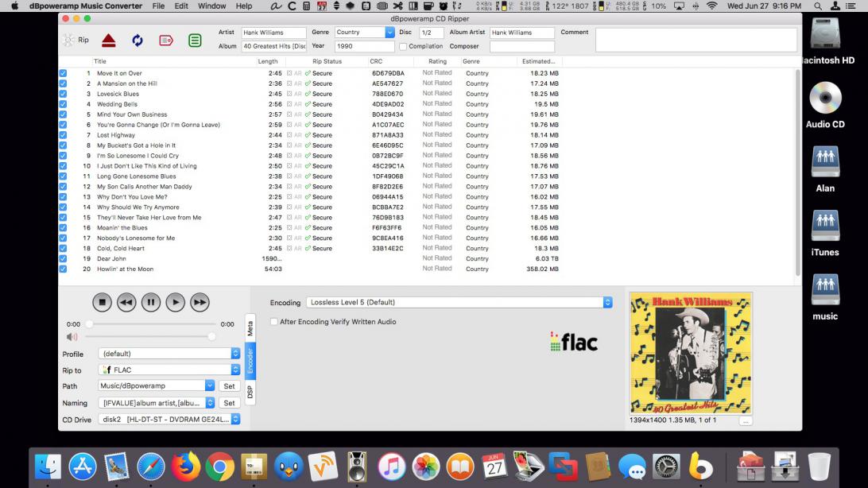Check After Encoding Verify Written Audio
The image size is (868, 488).
tap(274, 322)
